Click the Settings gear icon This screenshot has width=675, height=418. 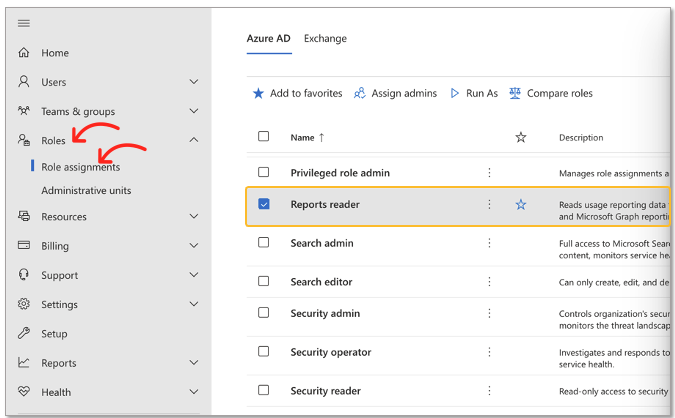point(24,304)
